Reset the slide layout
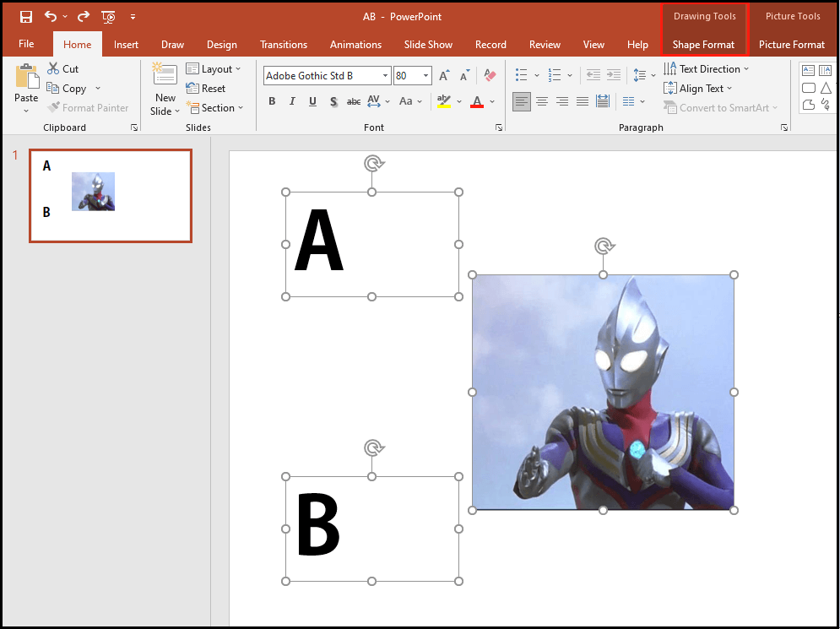 (x=206, y=88)
